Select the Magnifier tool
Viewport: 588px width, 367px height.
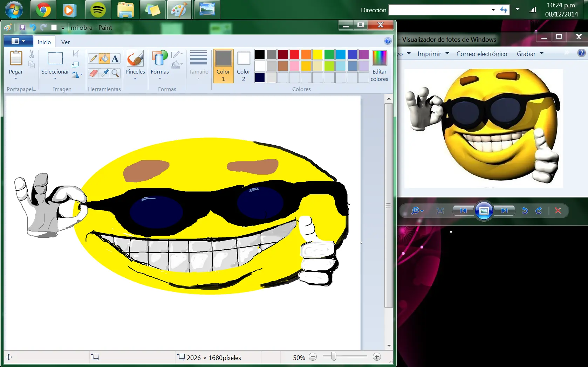[x=115, y=73]
